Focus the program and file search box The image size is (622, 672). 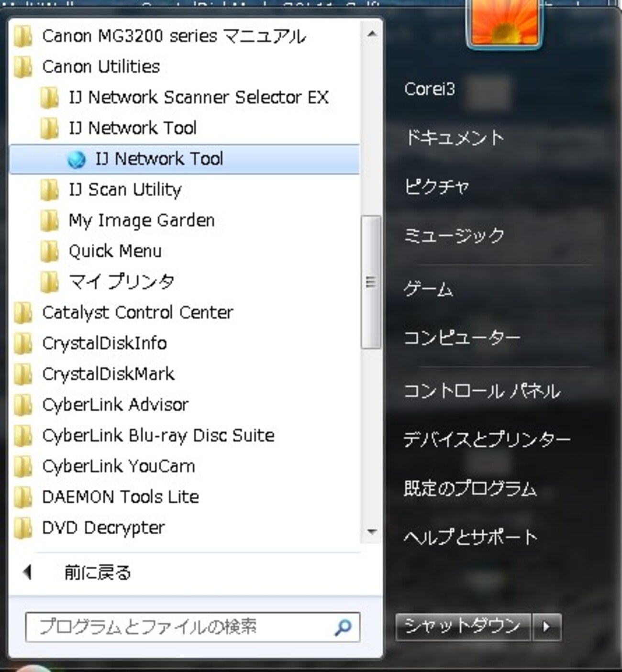point(193,627)
